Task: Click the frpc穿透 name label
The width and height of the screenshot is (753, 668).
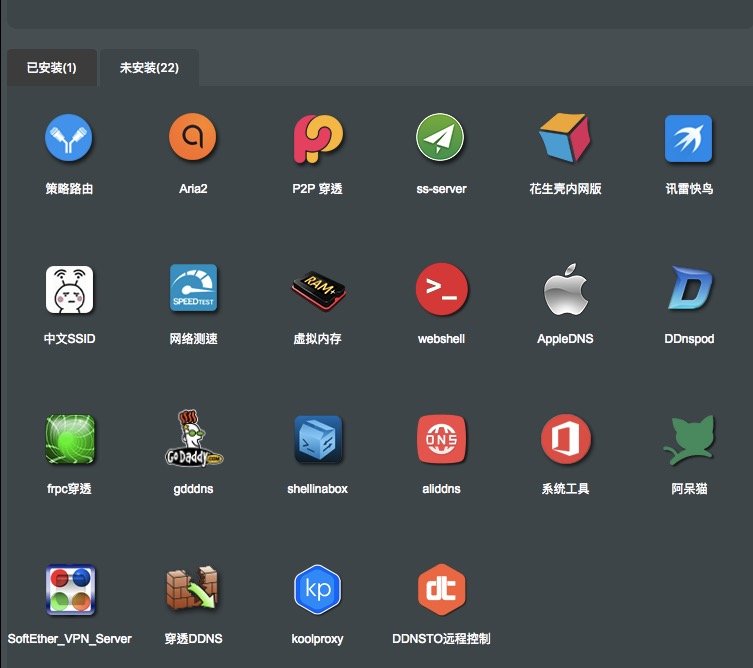Action: pyautogui.click(x=69, y=489)
